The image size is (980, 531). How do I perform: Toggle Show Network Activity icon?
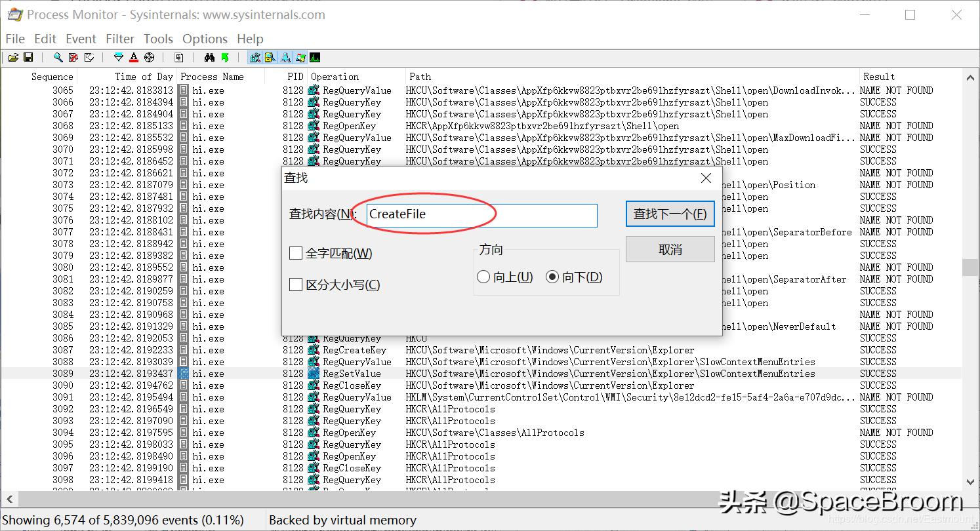click(x=285, y=58)
